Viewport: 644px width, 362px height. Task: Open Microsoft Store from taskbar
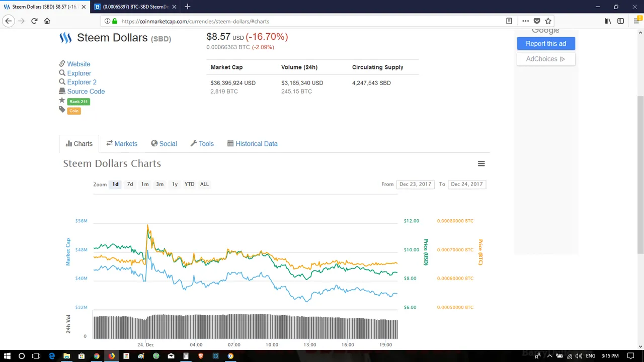pyautogui.click(x=82, y=356)
